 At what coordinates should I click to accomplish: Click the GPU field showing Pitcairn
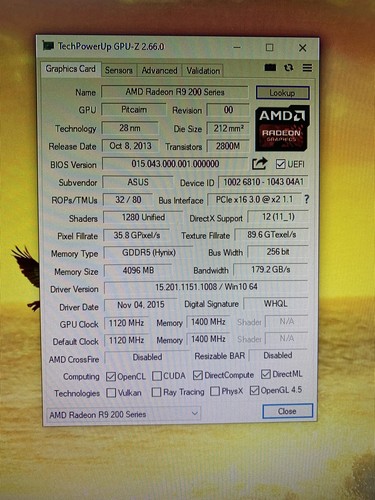[x=134, y=110]
